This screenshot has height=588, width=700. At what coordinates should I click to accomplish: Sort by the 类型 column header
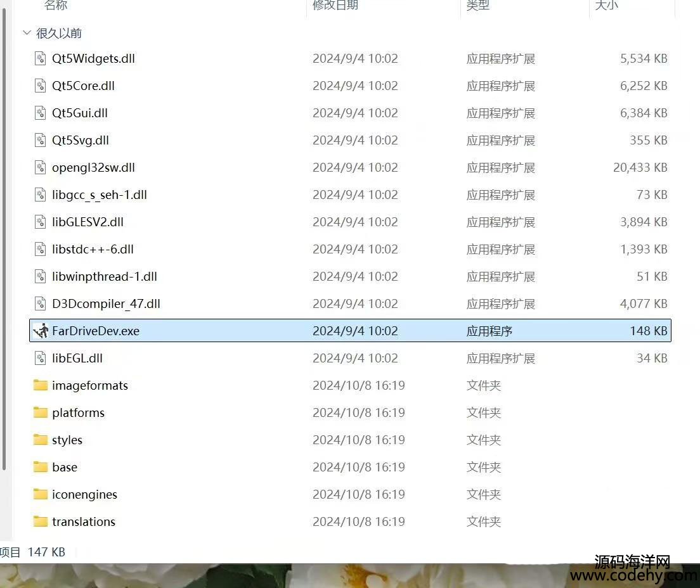coord(477,5)
